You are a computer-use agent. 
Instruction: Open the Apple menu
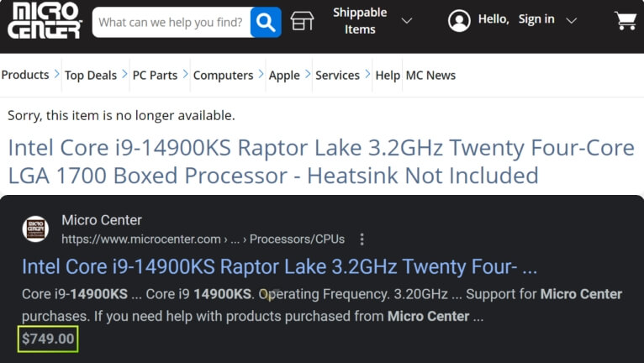pos(284,76)
